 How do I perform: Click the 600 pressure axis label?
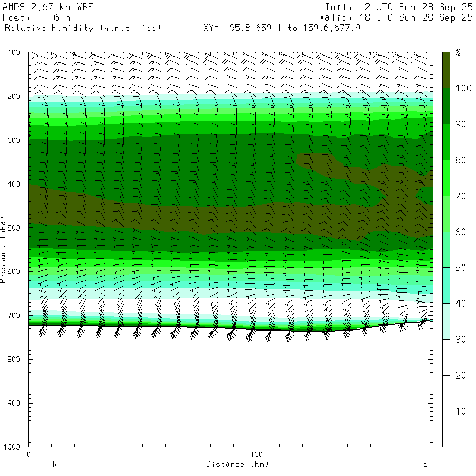14,271
